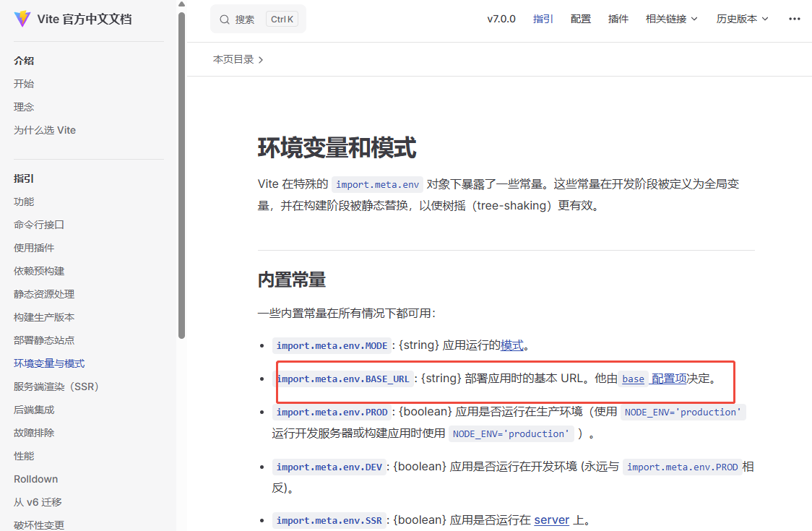Image resolution: width=812 pixels, height=531 pixels.
Task: Follow the 模式 link in MODE item
Action: pos(512,345)
